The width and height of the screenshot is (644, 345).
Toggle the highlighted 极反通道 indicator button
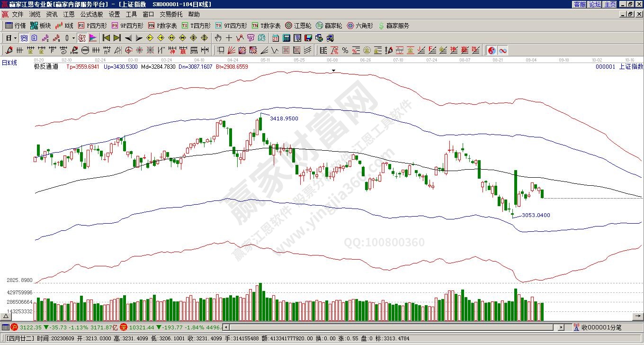pos(82,38)
